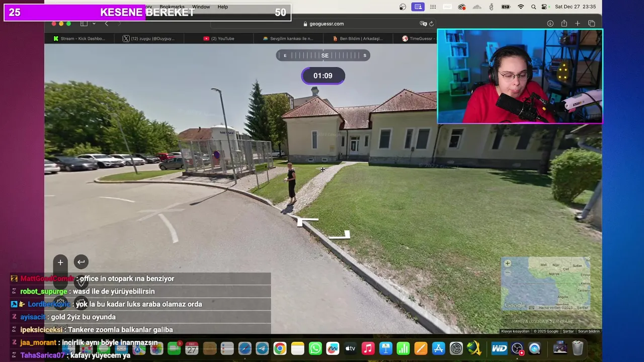The height and width of the screenshot is (362, 644).
Task: Open Spotlight search in menu bar
Action: click(x=533, y=7)
